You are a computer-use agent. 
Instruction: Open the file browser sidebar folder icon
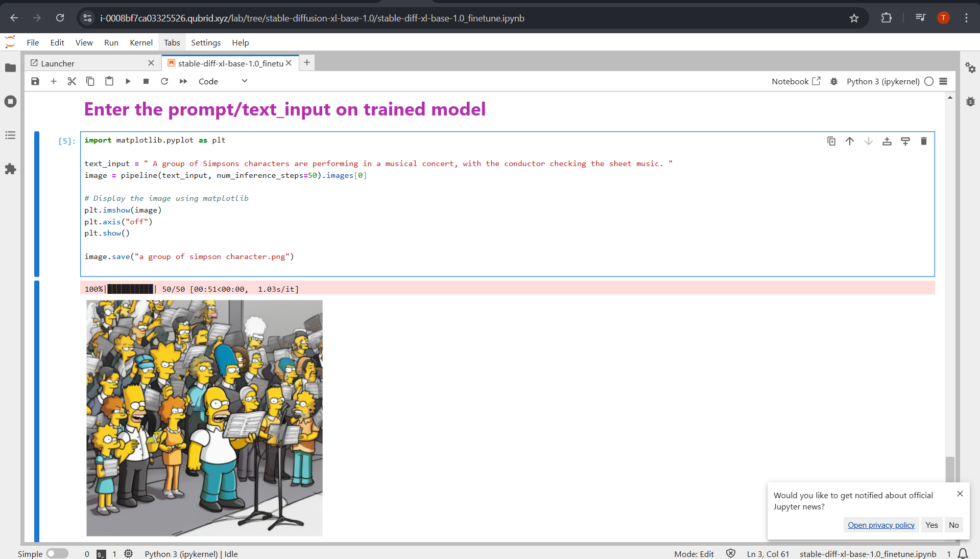[x=10, y=68]
